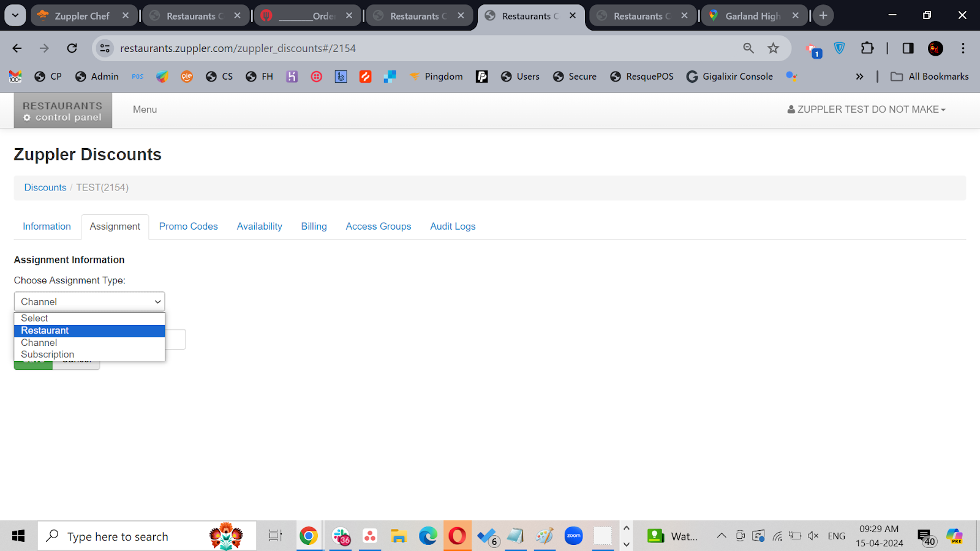Screen dimensions: 980x551
Task: Switch to the Zuppler Chef tab
Action: tap(84, 16)
